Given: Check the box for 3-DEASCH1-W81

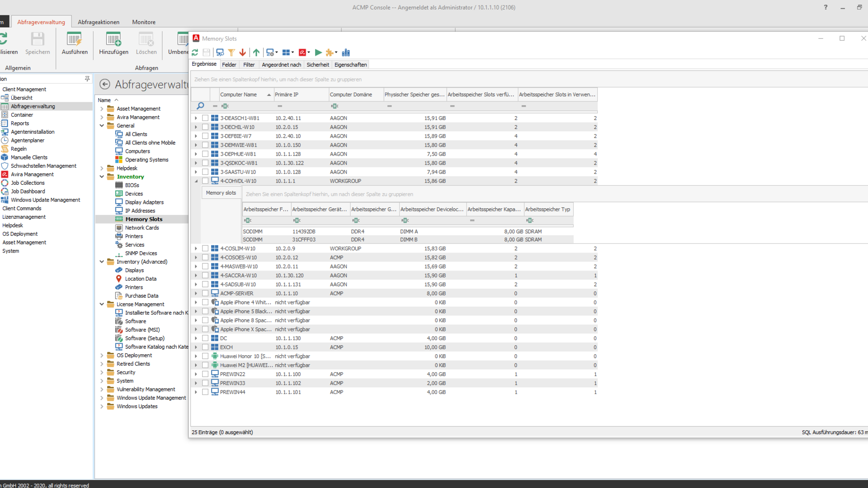Looking at the screenshot, I should (205, 118).
